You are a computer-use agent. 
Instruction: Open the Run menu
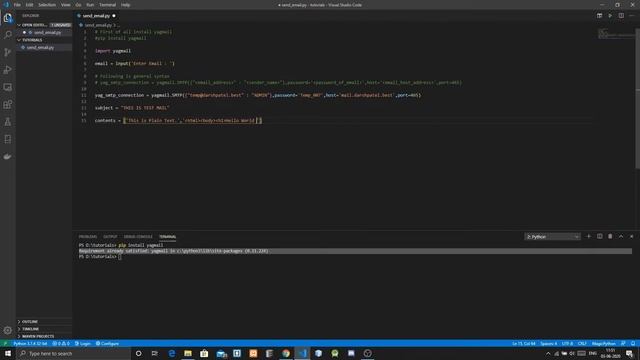coord(90,5)
